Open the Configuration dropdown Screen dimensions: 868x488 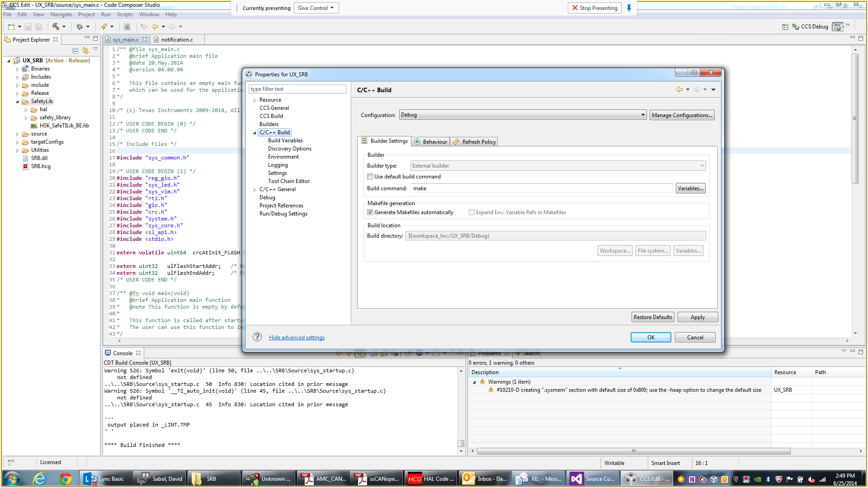523,115
